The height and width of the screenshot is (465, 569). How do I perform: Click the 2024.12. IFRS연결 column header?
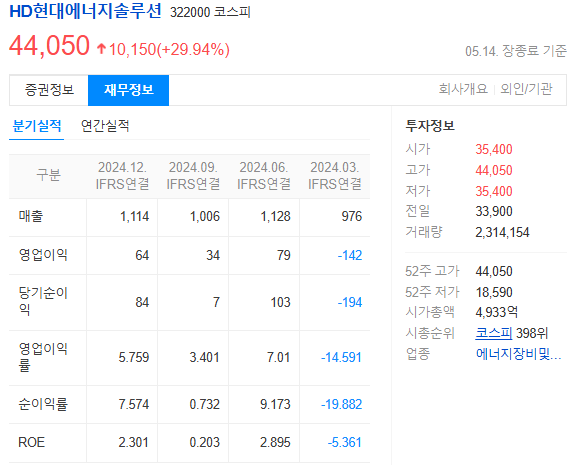(x=122, y=176)
